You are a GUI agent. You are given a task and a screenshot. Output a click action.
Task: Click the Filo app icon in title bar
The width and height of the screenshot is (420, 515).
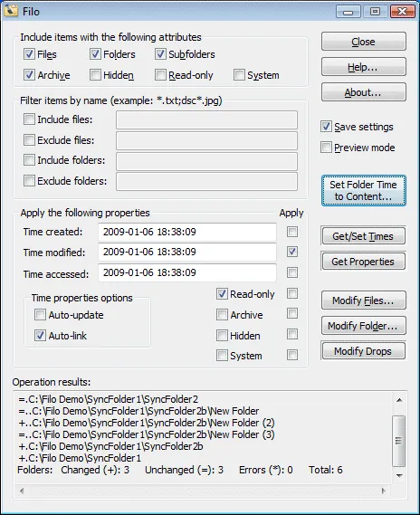[x=11, y=11]
